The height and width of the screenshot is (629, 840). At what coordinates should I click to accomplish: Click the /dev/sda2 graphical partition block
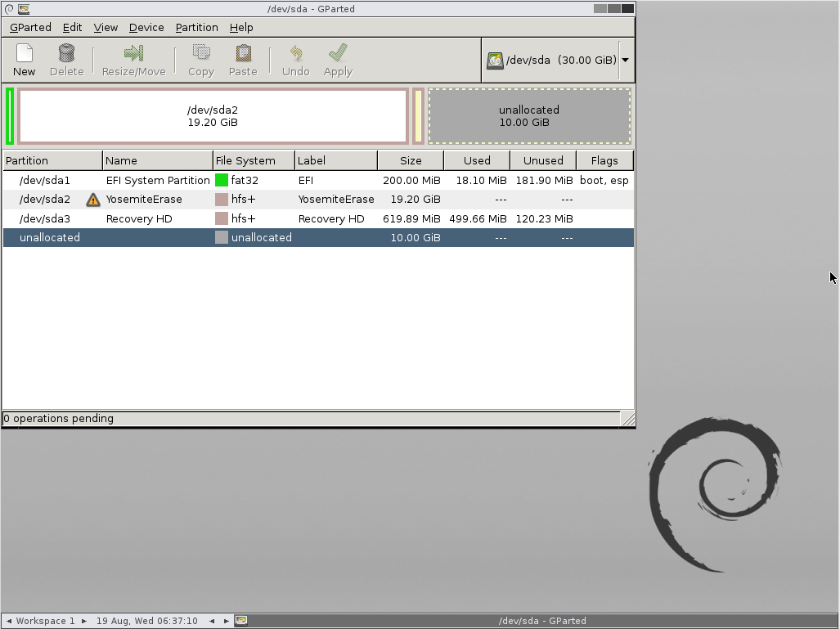coord(213,116)
